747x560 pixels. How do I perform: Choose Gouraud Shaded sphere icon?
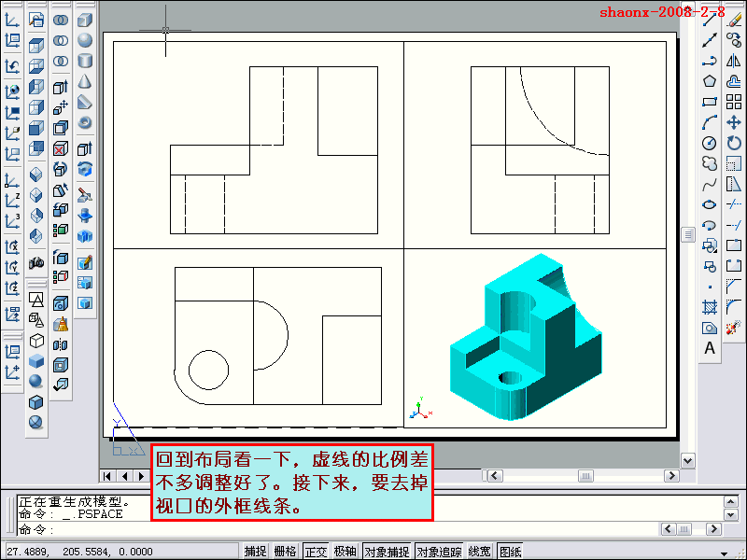36,382
